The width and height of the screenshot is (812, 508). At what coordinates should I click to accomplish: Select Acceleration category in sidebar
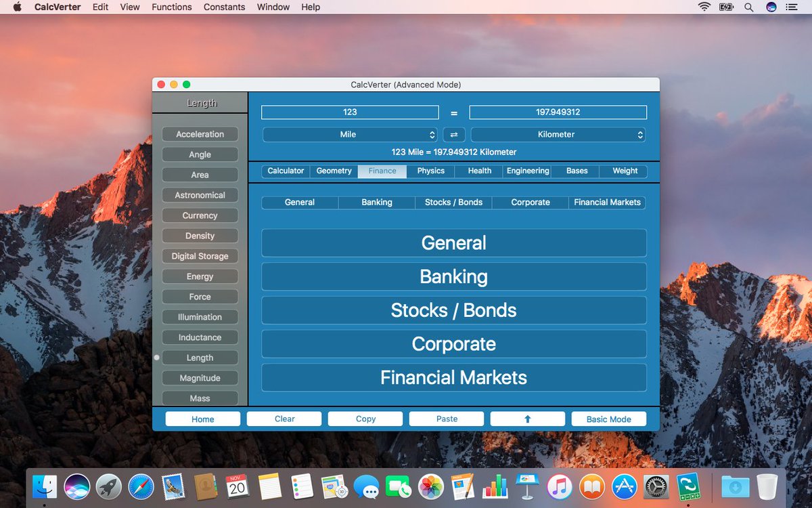point(200,135)
